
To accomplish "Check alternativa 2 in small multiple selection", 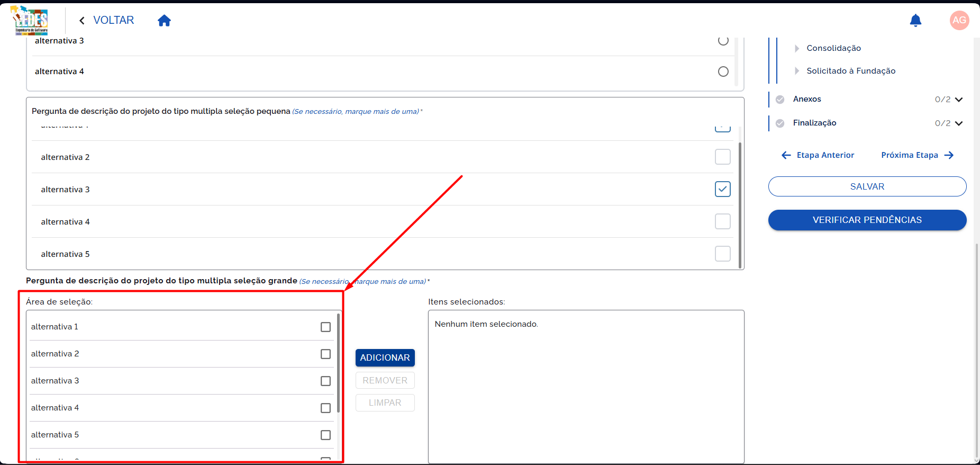I will pyautogui.click(x=723, y=157).
